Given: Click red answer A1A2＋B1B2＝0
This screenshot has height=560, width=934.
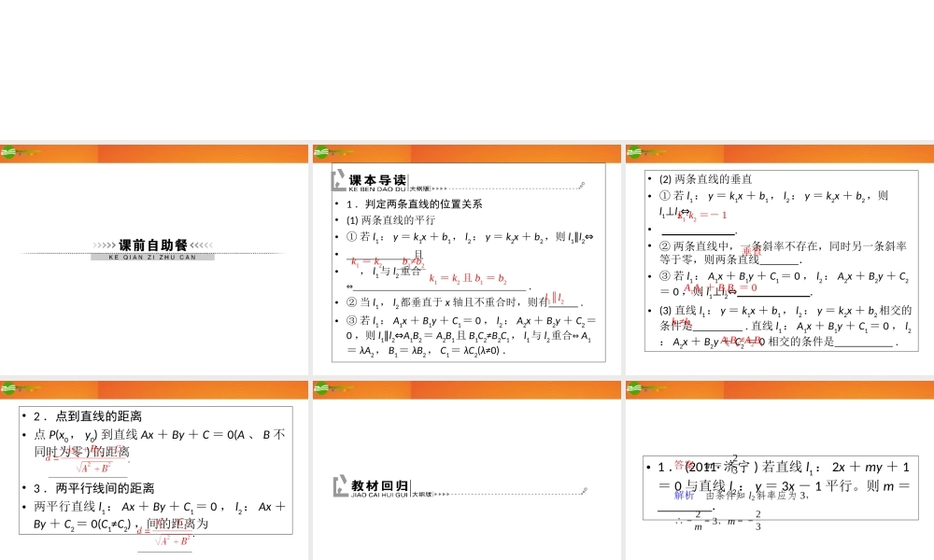Looking at the screenshot, I should tap(720, 288).
